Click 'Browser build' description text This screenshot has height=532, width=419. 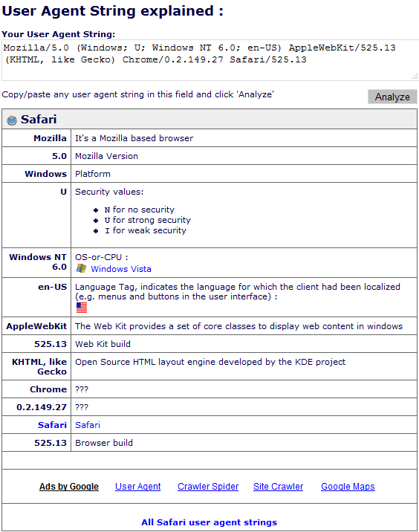[x=104, y=443]
